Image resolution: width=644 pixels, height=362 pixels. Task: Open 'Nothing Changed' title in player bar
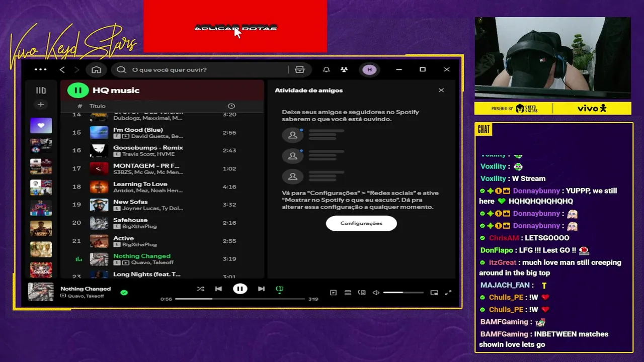coord(86,289)
